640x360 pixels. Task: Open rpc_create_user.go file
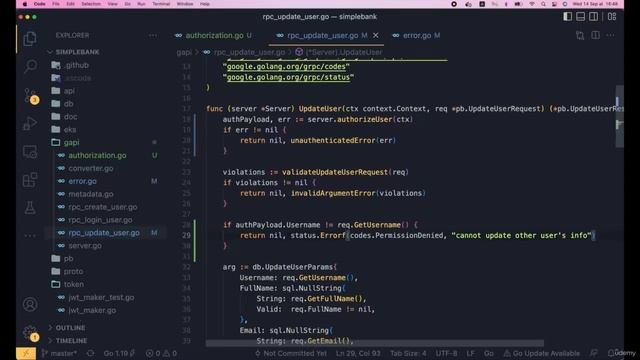pyautogui.click(x=102, y=207)
